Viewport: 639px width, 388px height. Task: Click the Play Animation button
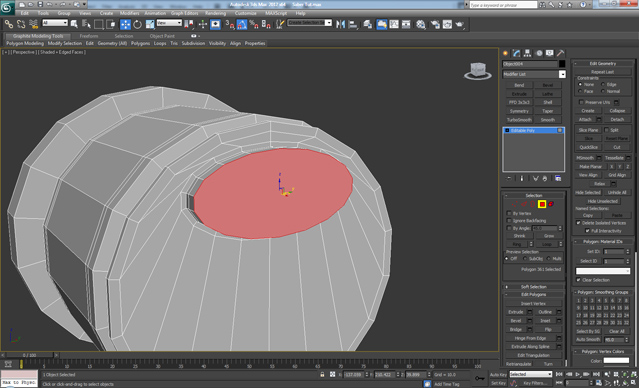[x=578, y=374]
